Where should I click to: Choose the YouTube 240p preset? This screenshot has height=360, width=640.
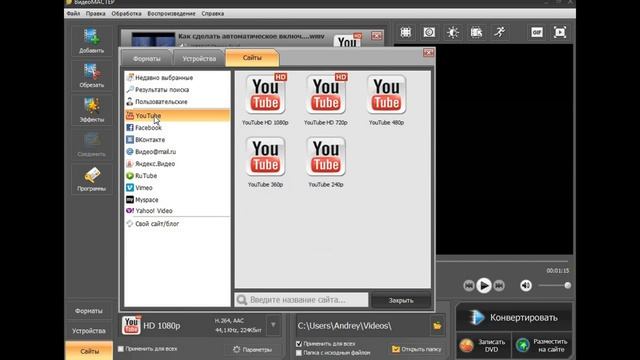(x=326, y=162)
